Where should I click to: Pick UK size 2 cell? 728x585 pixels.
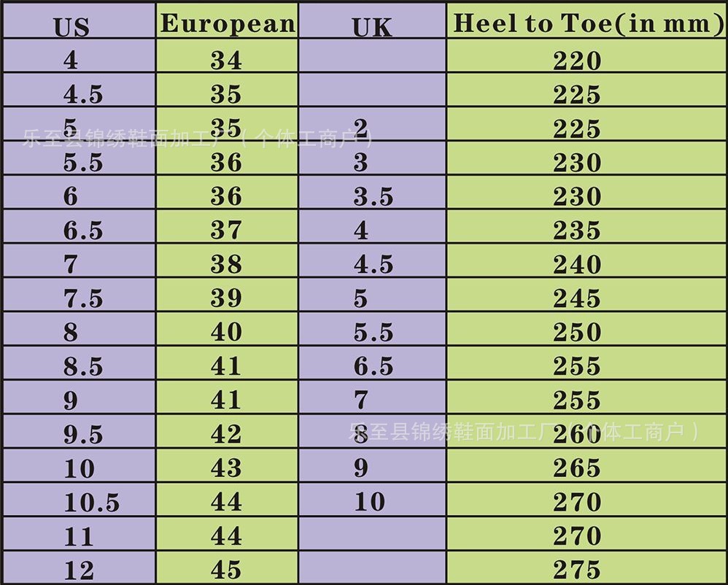coord(360,128)
